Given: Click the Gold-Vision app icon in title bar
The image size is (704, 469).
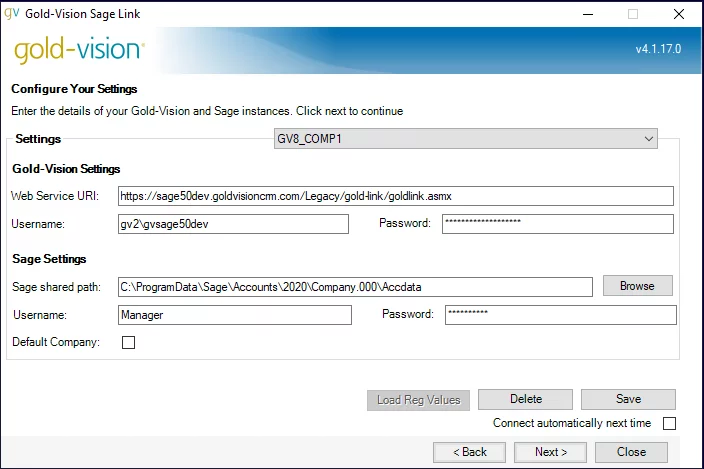Looking at the screenshot, I should click(x=11, y=13).
